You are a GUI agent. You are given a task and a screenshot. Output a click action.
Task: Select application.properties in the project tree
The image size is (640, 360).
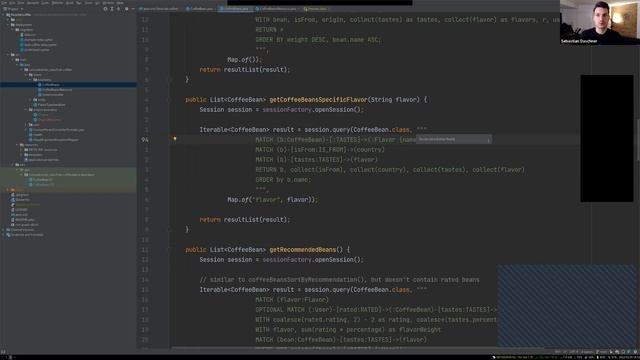(42, 160)
